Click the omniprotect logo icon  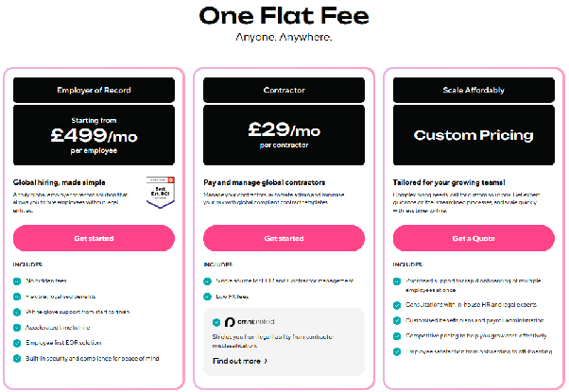click(230, 322)
